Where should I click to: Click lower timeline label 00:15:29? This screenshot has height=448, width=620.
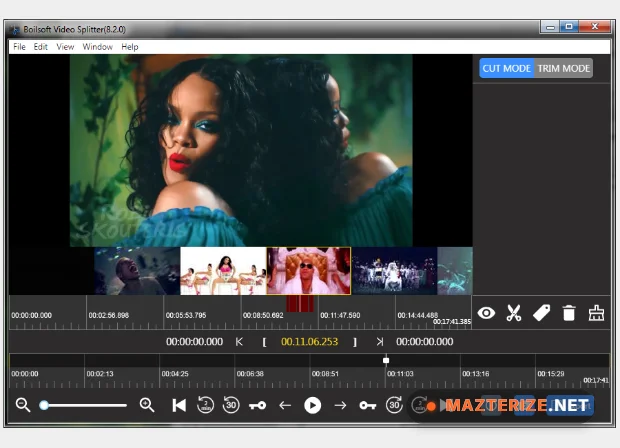coord(550,374)
